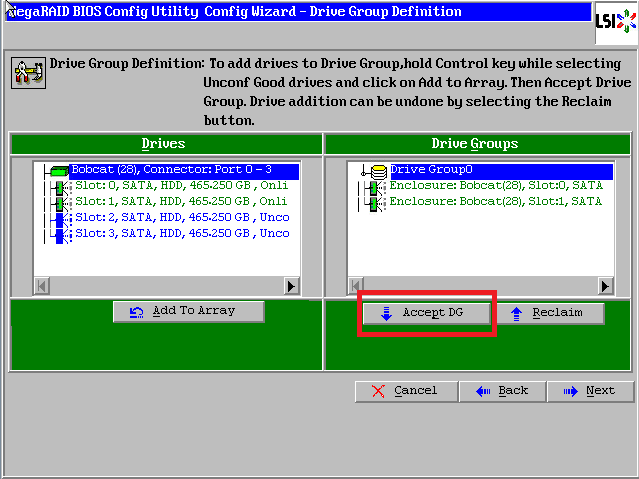Proceed with the Next button

[x=590, y=391]
